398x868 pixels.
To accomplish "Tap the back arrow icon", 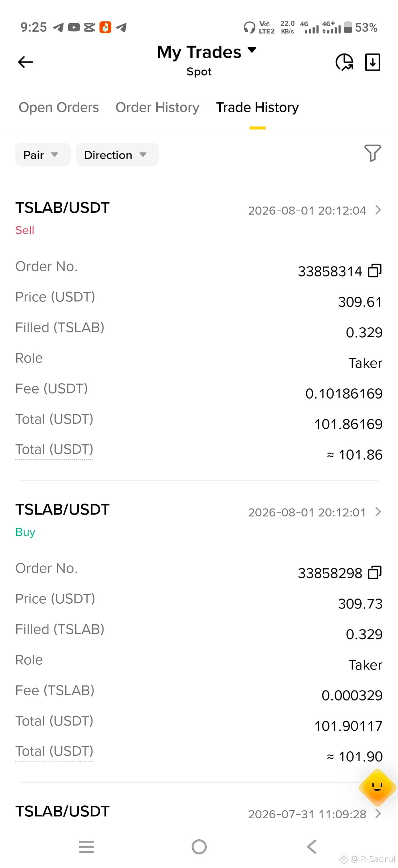I will coord(25,62).
